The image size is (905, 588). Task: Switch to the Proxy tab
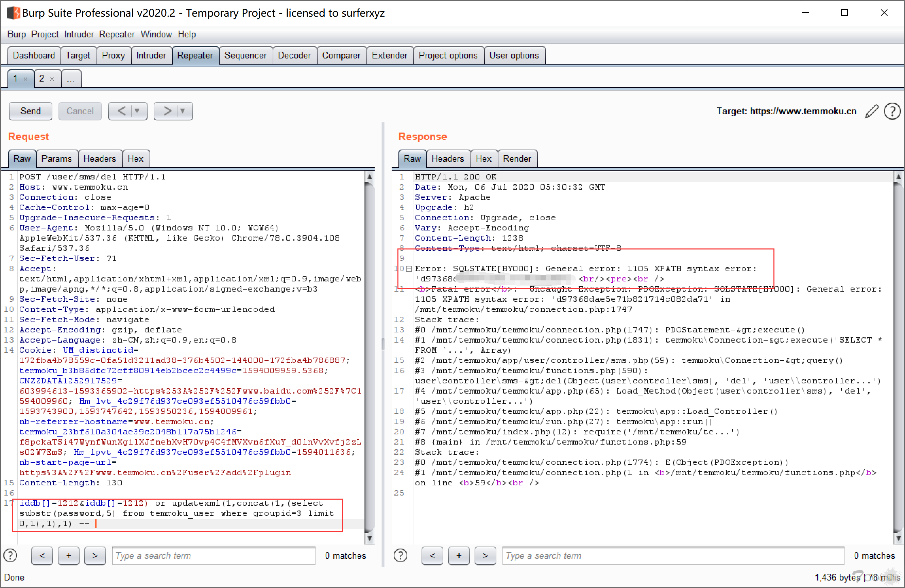(x=113, y=55)
